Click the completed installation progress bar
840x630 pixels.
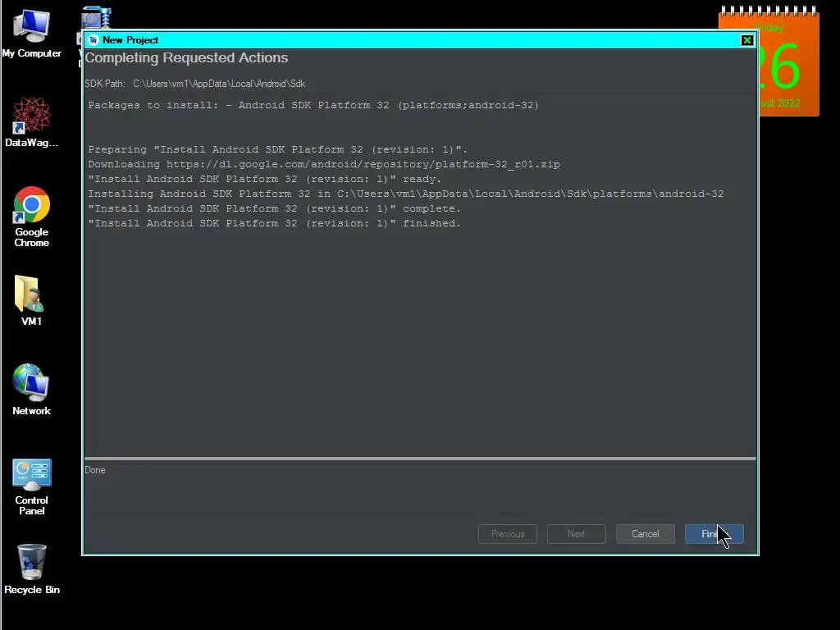(420, 459)
